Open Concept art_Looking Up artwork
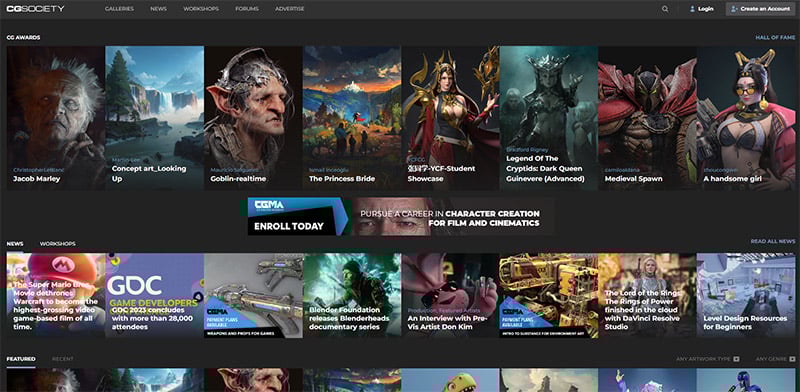800x392 pixels. coord(154,118)
